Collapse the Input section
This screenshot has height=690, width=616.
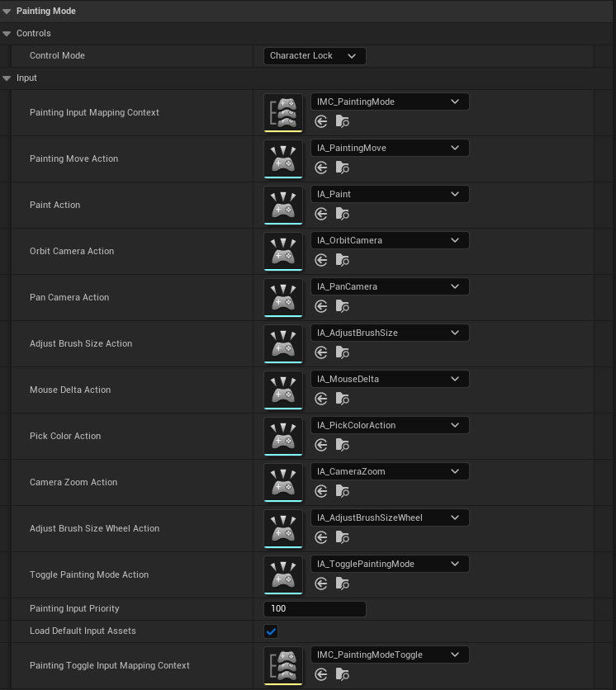tap(7, 78)
